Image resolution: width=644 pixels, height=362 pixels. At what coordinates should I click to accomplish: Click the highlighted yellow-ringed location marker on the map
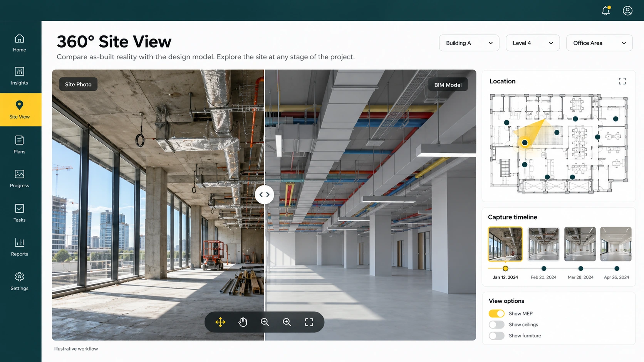(x=525, y=143)
